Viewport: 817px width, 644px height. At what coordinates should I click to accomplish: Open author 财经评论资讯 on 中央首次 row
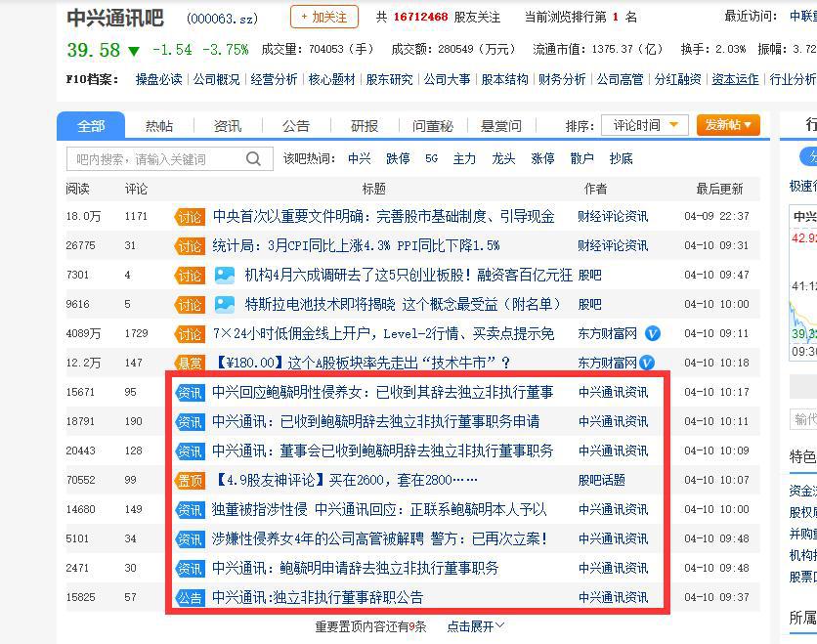pyautogui.click(x=613, y=216)
